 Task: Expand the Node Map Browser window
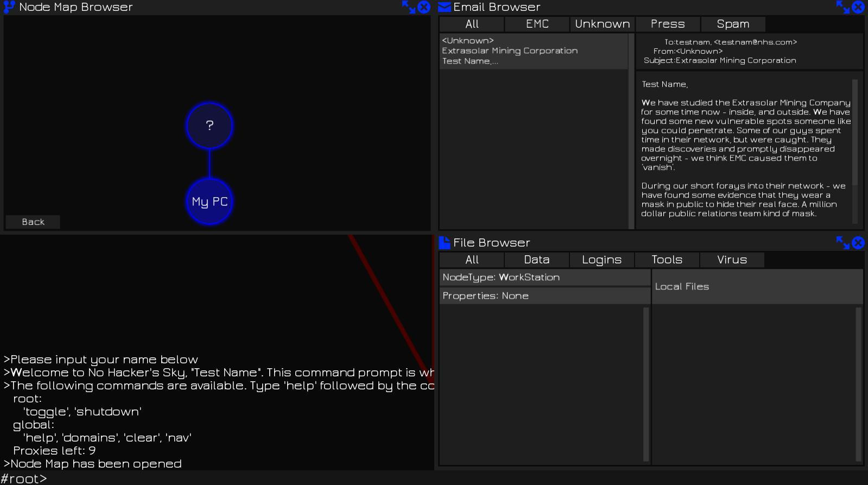(408, 7)
